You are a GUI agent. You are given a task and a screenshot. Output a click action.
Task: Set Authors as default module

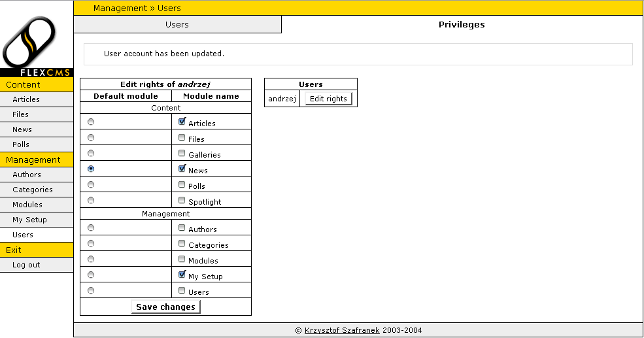[91, 228]
